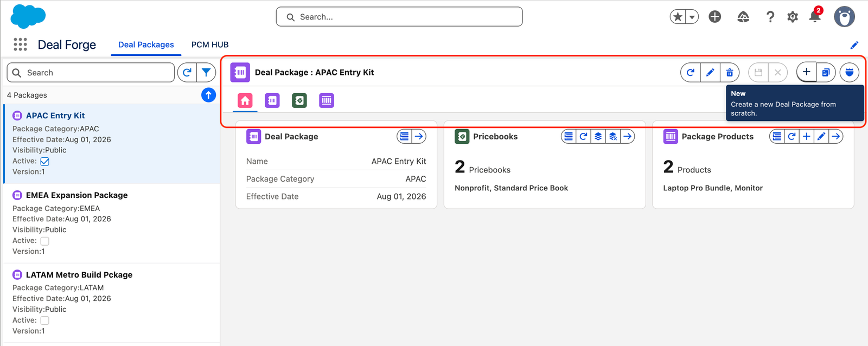Click the blue up-arrow sort button

coord(208,95)
